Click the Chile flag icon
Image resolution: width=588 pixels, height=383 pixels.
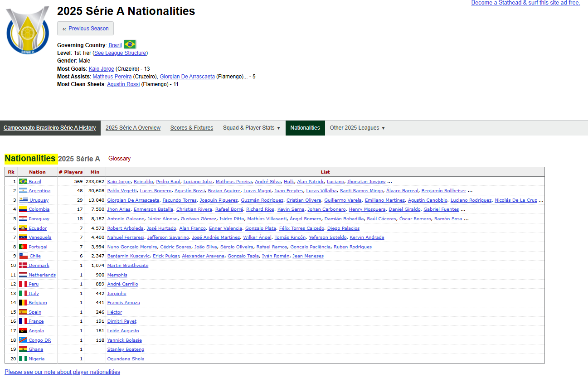click(x=23, y=256)
